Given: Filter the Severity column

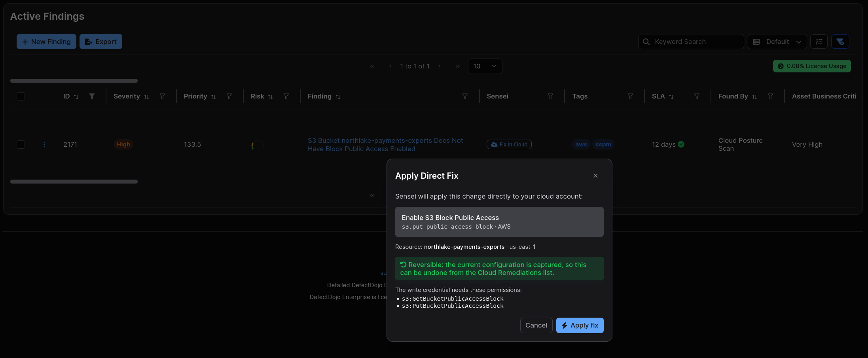Looking at the screenshot, I should 162,96.
